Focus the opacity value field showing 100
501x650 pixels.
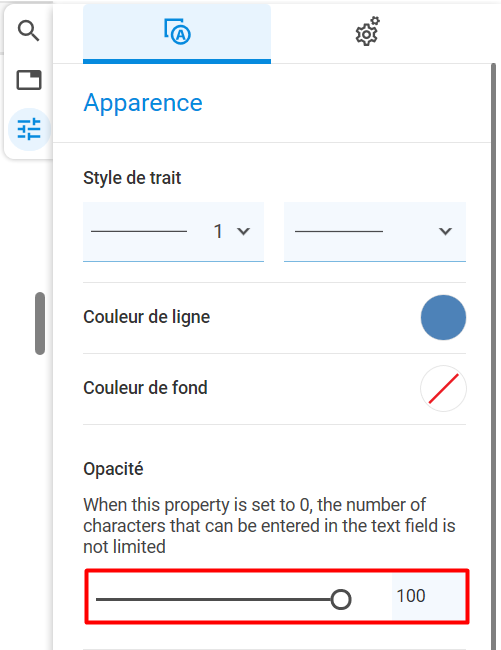tap(429, 596)
